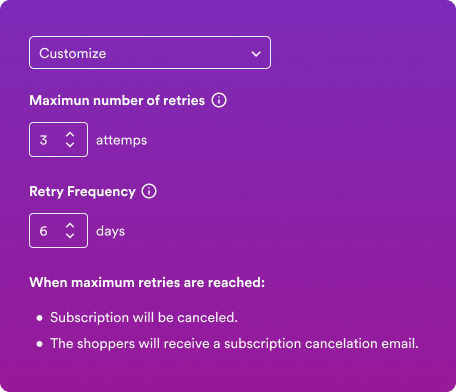Click the second bullet point dot

[40, 344]
